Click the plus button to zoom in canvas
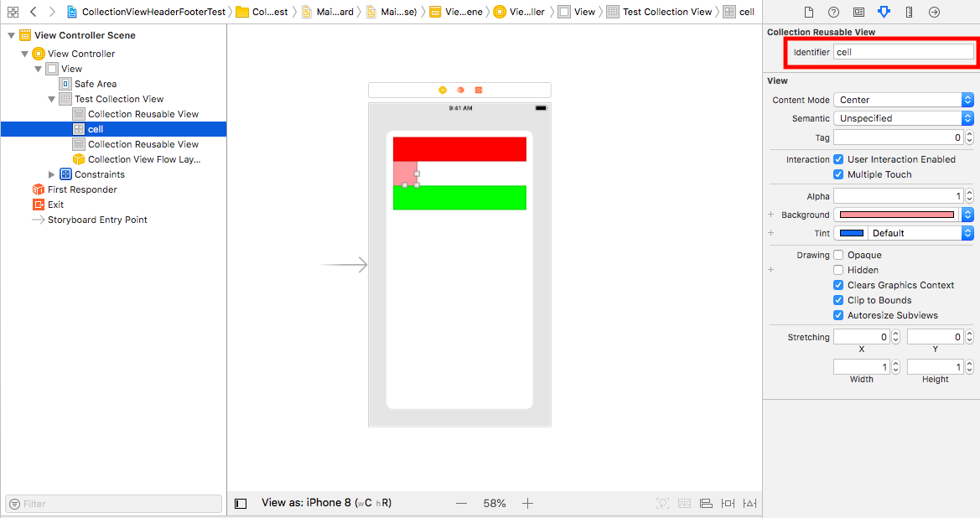Viewport: 980px width, 518px height. coord(527,503)
